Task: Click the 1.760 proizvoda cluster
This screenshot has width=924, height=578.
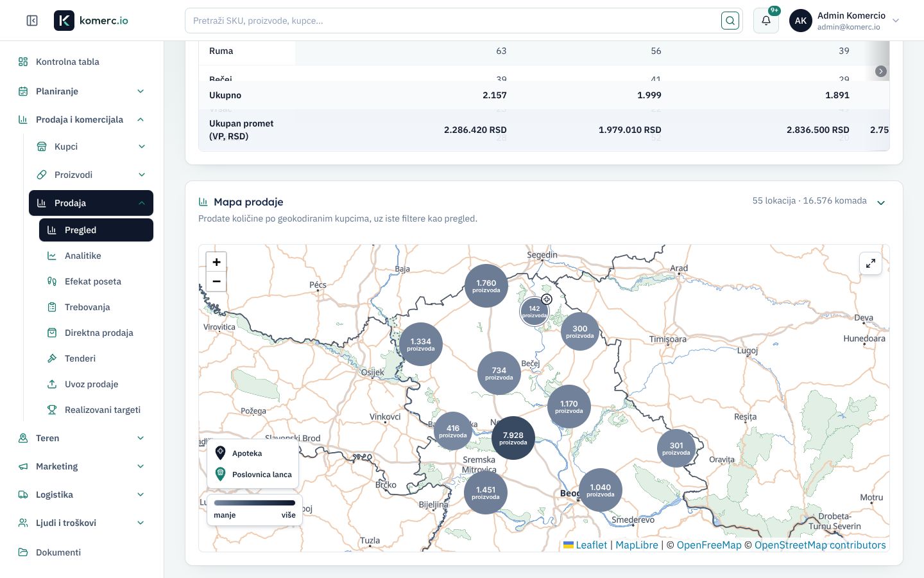Action: 486,286
